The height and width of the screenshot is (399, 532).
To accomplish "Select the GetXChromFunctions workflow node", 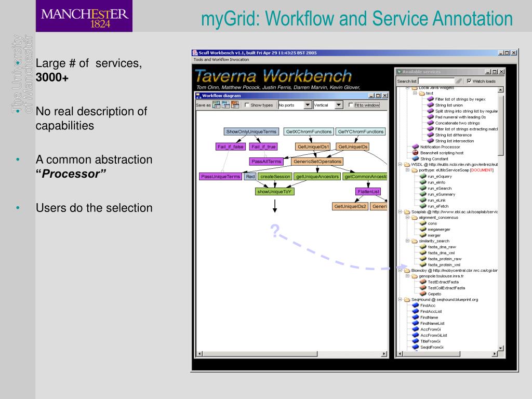I will point(309,131).
